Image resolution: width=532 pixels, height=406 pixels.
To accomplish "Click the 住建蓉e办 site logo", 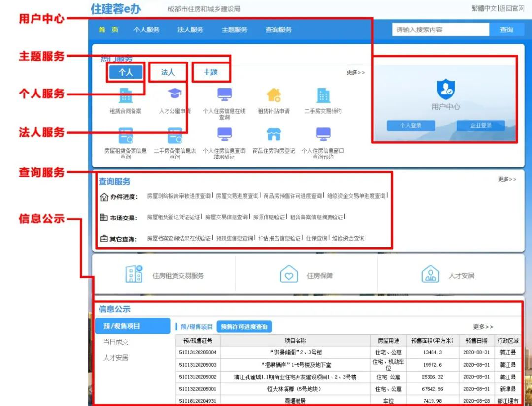I will tap(116, 9).
